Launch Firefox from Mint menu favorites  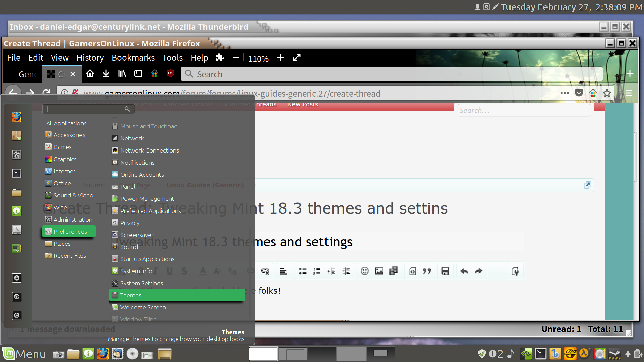click(17, 117)
